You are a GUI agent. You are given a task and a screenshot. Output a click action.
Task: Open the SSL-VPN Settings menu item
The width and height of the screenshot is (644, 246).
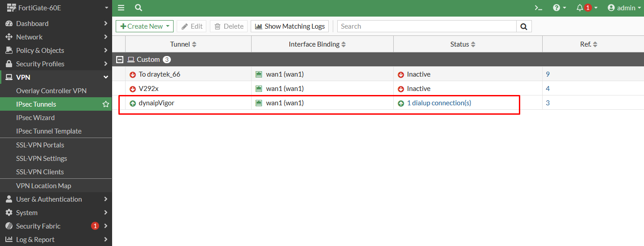click(x=41, y=159)
